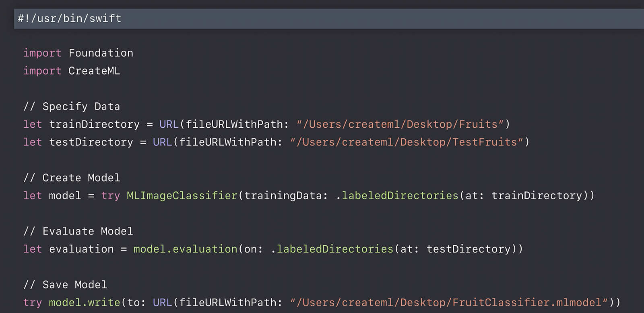
Task: Click the #!/usr/bin/swift shebang line
Action: pos(69,19)
